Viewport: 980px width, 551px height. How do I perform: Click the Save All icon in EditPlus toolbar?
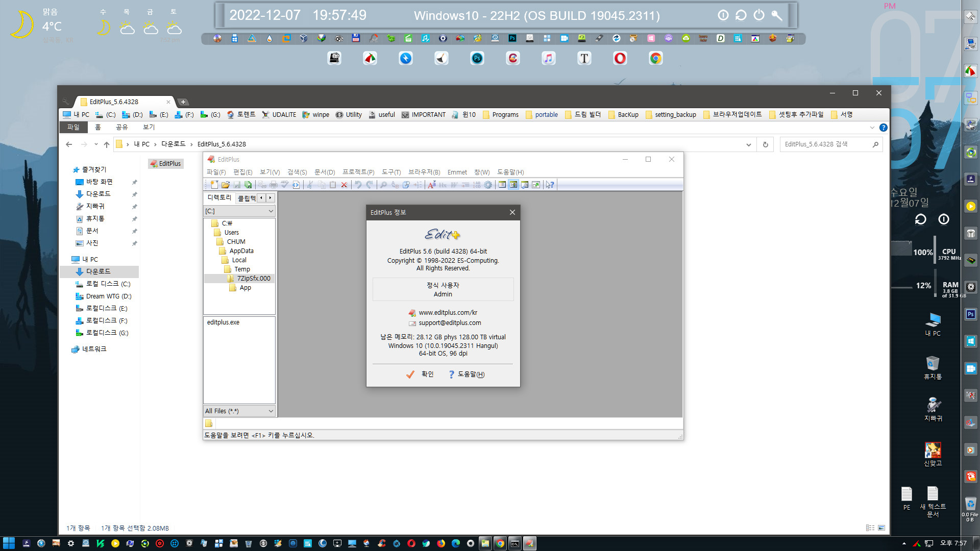(248, 185)
